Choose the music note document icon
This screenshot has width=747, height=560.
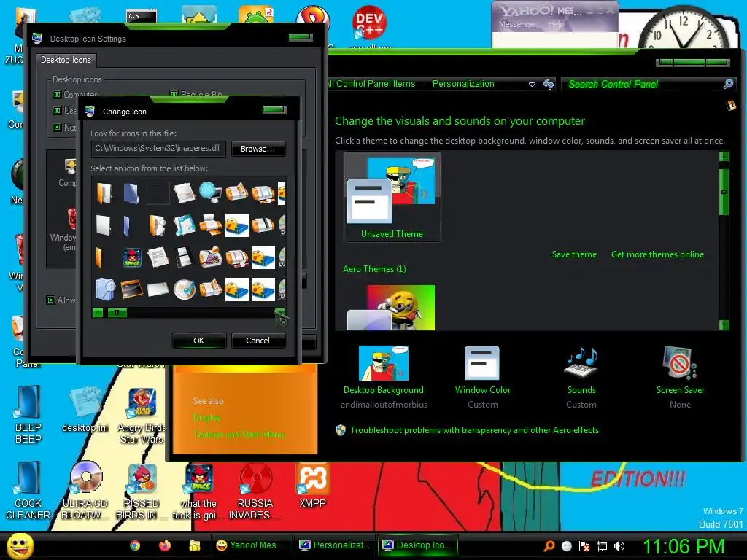184,225
